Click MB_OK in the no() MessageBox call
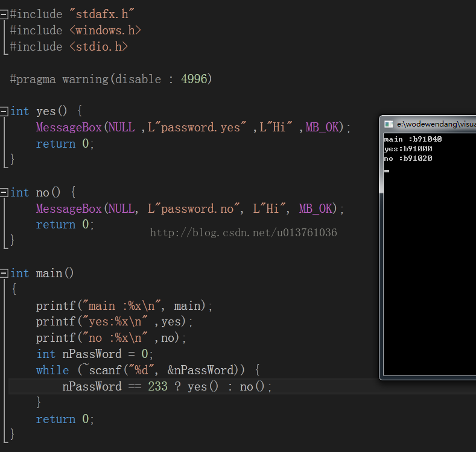Screen dimensions: 476x452 [316, 209]
